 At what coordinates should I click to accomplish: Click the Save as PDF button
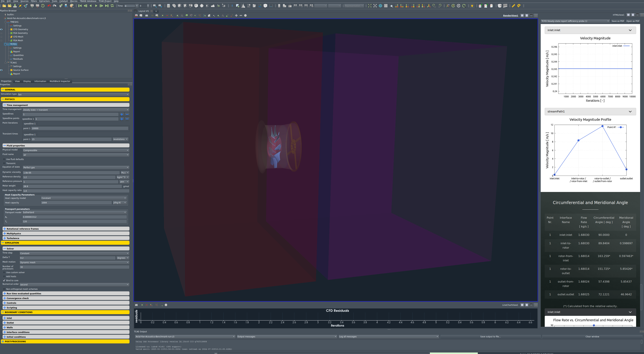coord(618,21)
